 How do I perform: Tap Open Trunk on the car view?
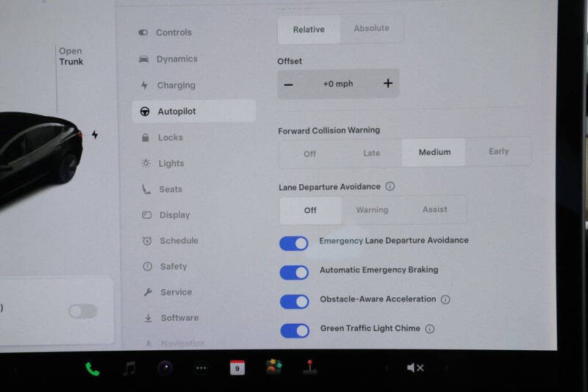[71, 57]
